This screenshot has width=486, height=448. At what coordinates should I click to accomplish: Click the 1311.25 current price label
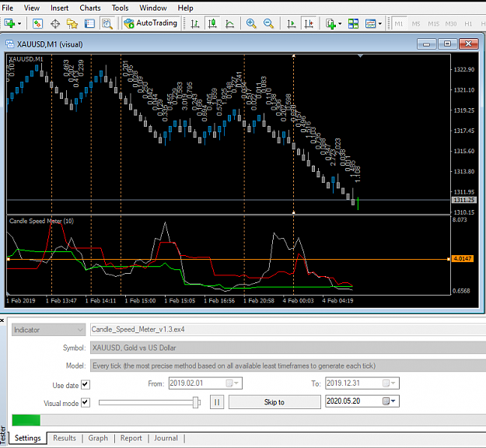[463, 200]
